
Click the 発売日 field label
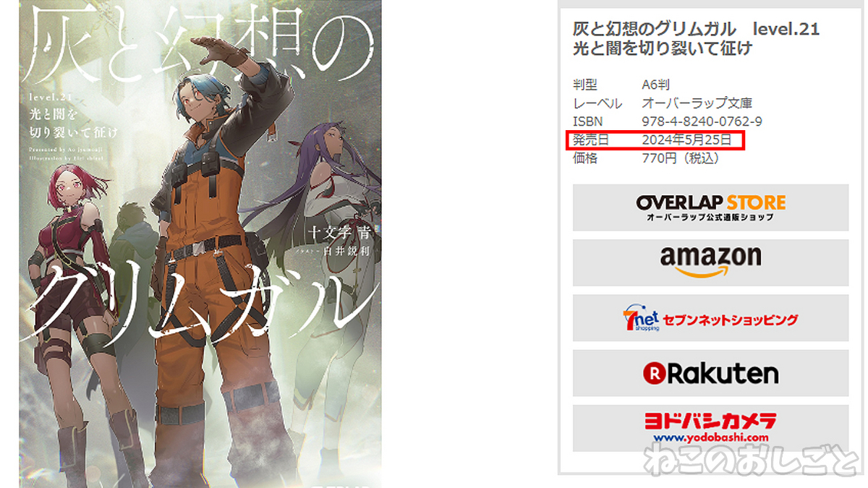click(x=591, y=140)
